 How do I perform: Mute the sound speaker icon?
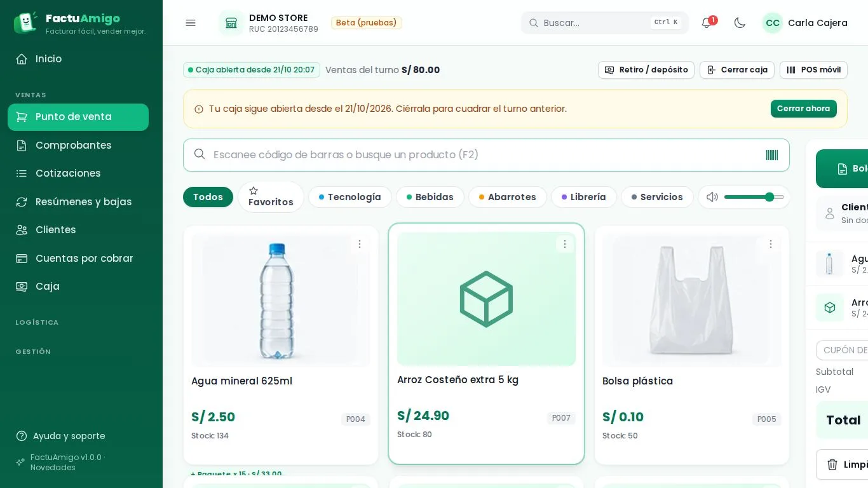click(x=712, y=197)
